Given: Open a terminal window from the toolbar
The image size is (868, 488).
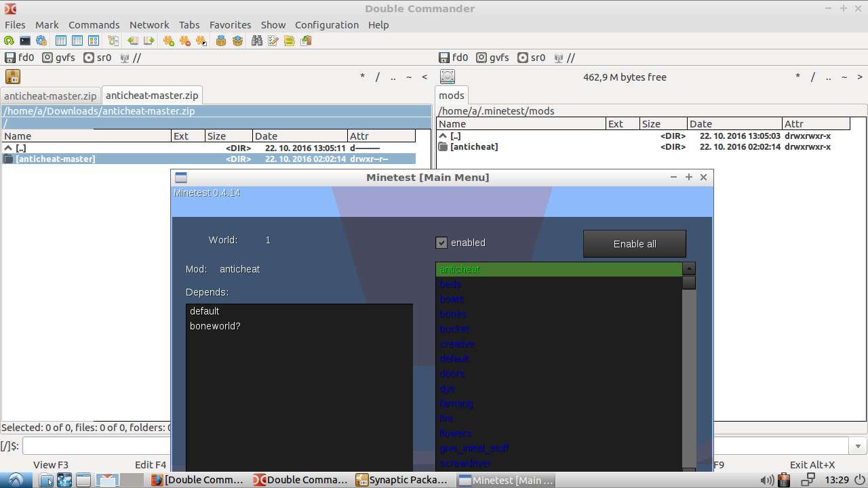Looking at the screenshot, I should pos(24,40).
